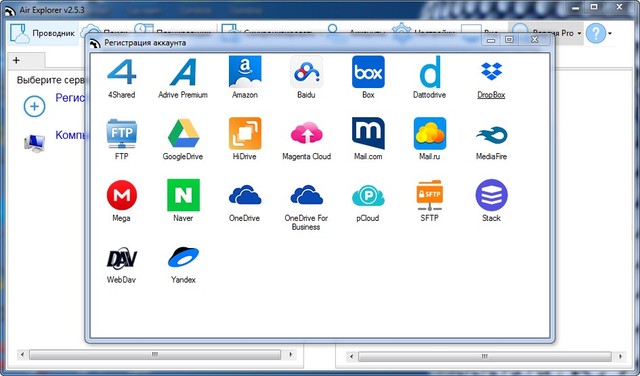Pick the DropBox service icon

point(491,71)
